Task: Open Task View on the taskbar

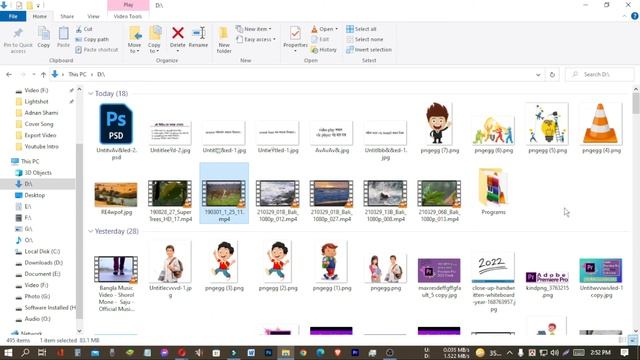Action: (42, 352)
